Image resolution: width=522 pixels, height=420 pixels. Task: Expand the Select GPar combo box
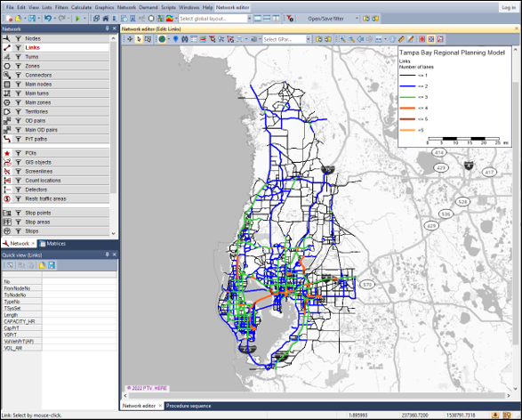point(286,39)
